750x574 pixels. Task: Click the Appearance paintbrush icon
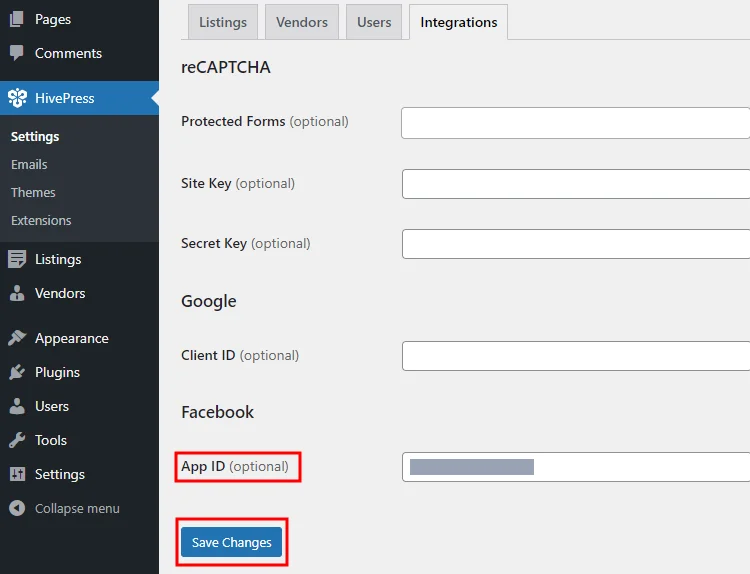point(17,338)
